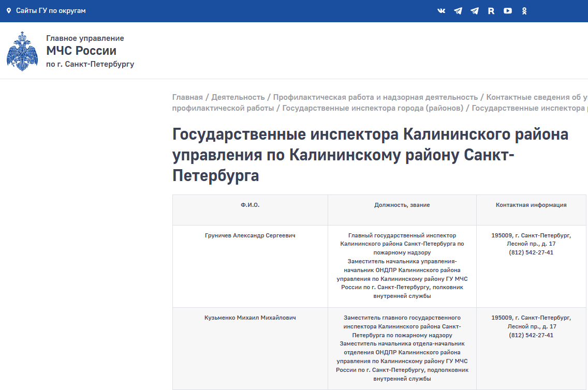588x390 pixels.
Task: Click the first Telegram icon
Action: click(x=458, y=11)
